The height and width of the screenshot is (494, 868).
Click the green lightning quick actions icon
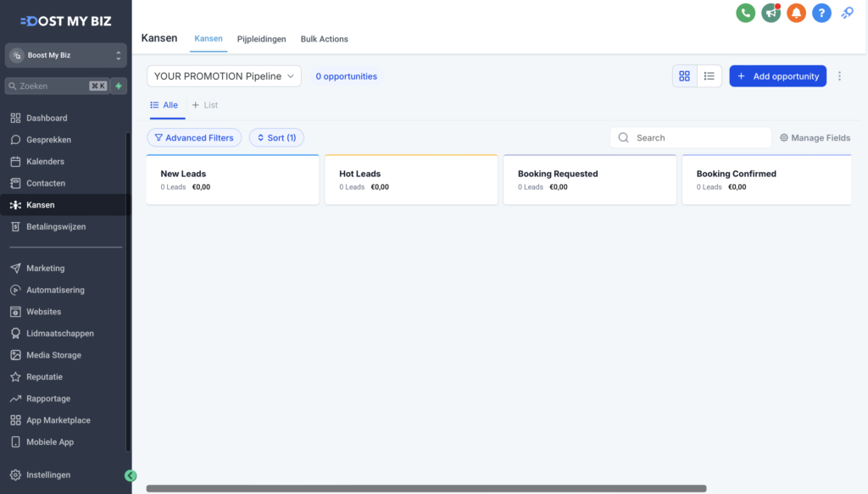pyautogui.click(x=119, y=86)
